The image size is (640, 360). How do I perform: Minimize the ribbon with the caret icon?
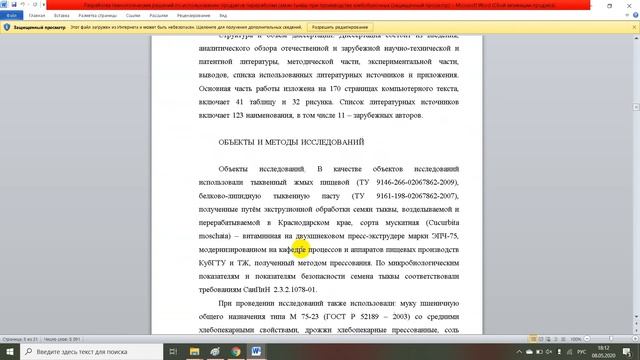(627, 15)
